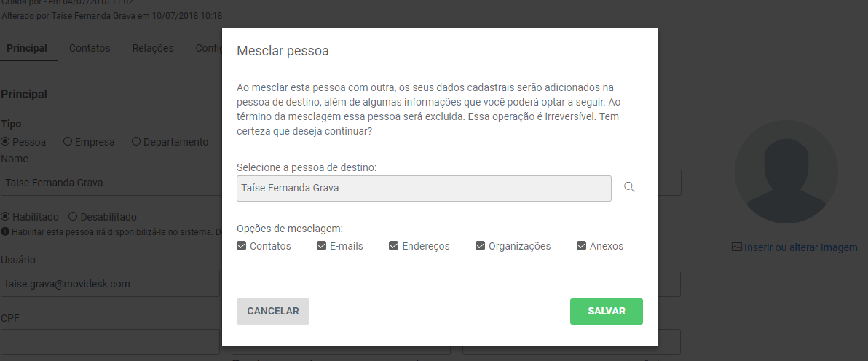868x361 pixels.
Task: Uncheck the E-mails merge option
Action: click(321, 246)
